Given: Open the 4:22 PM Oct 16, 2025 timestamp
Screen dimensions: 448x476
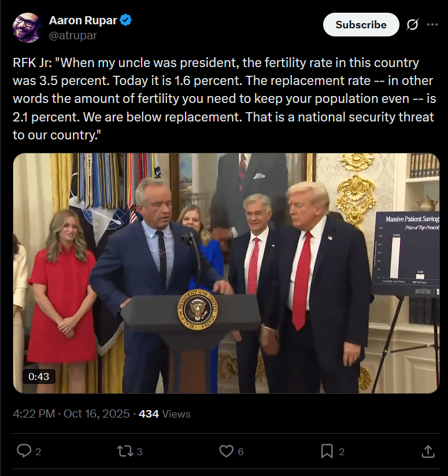Looking at the screenshot, I should point(71,414).
